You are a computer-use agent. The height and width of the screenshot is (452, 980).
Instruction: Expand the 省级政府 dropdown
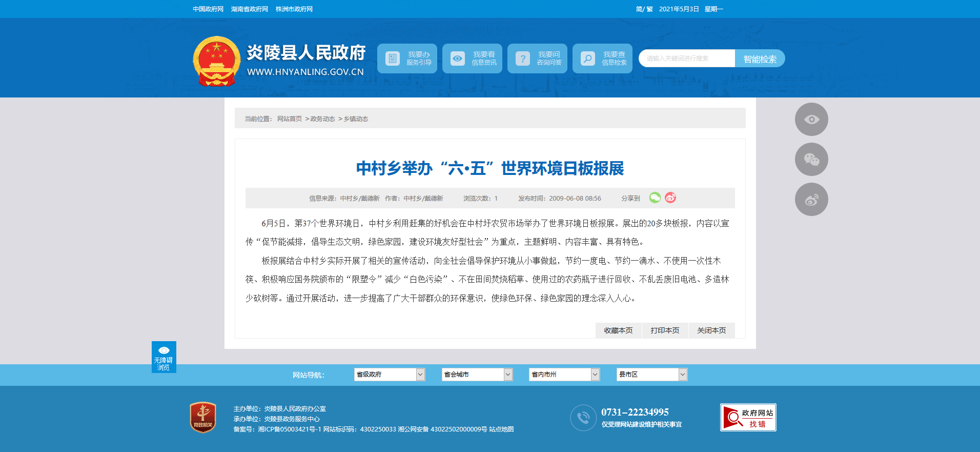[389, 375]
